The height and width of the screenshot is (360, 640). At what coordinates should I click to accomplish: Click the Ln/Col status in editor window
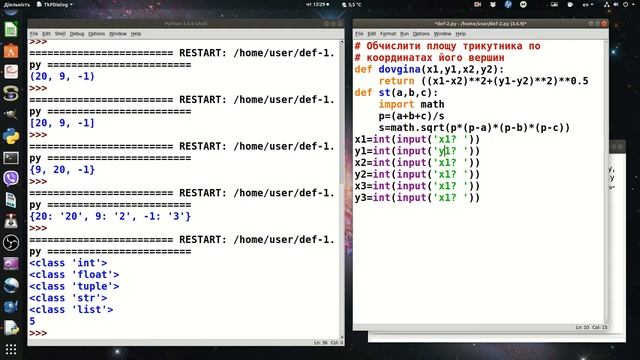point(591,327)
